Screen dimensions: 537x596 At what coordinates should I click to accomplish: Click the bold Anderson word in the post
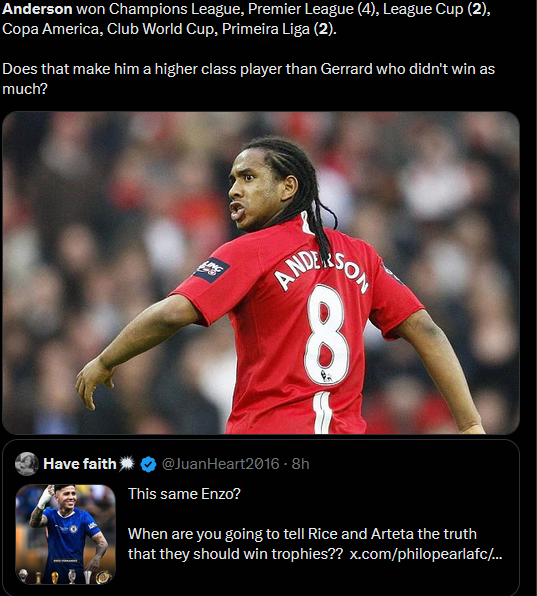click(x=37, y=9)
